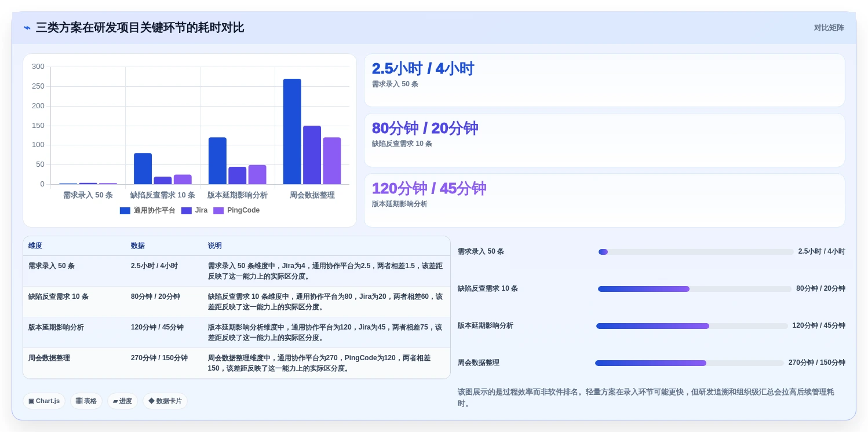Click the 维度 table column header

pos(35,246)
